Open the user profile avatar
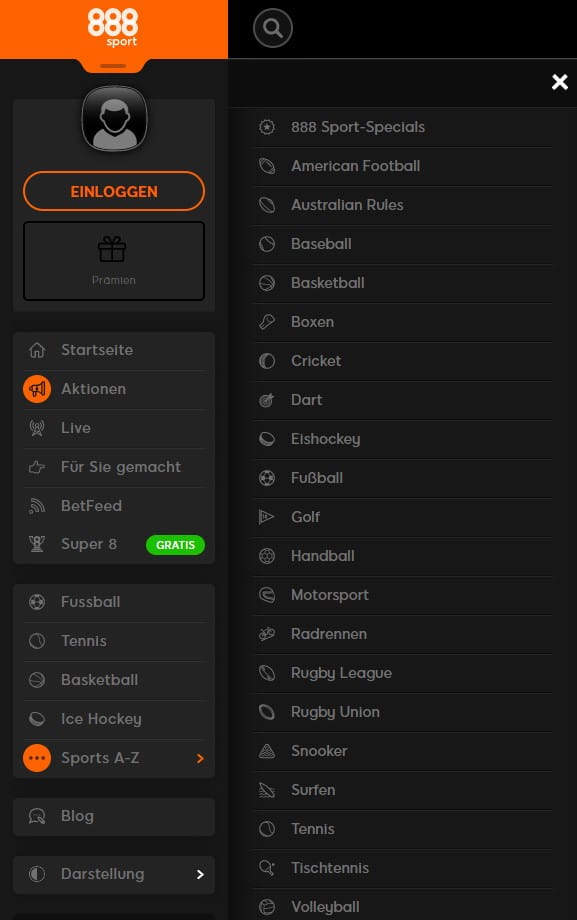 [114, 119]
